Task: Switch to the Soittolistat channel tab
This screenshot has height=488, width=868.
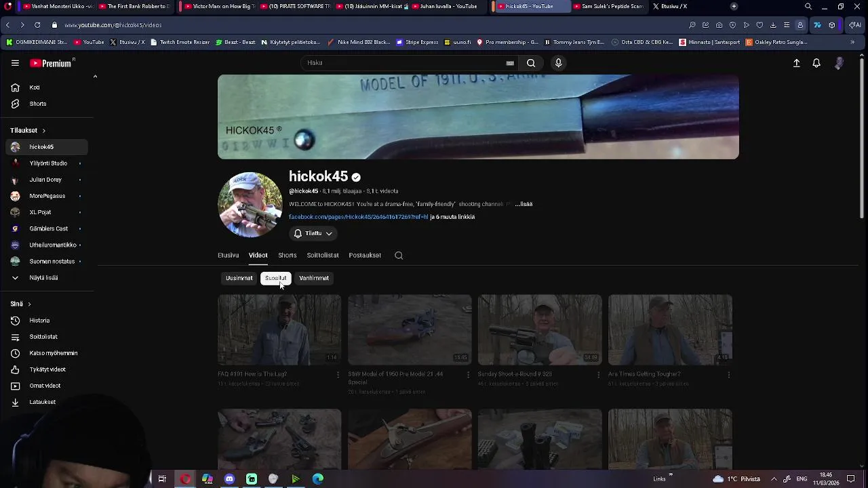Action: (323, 256)
